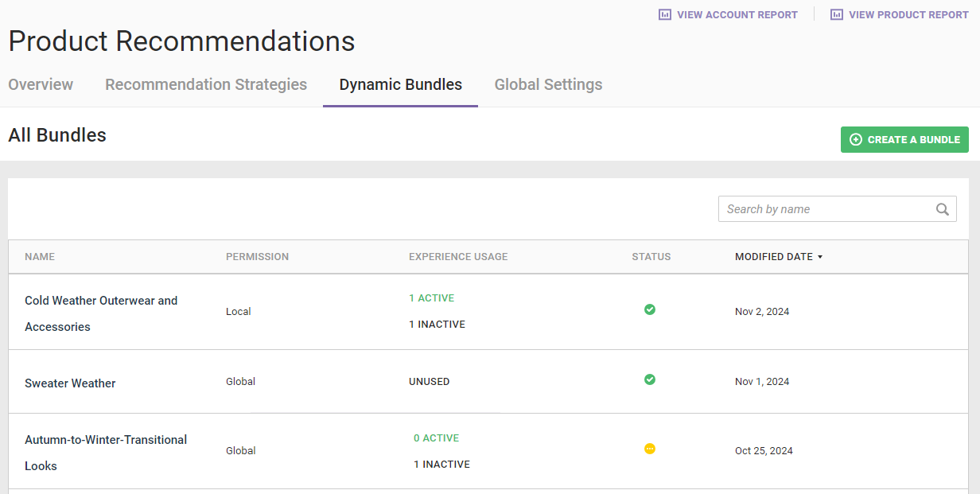
Task: Click the search magnifier icon
Action: click(x=943, y=209)
